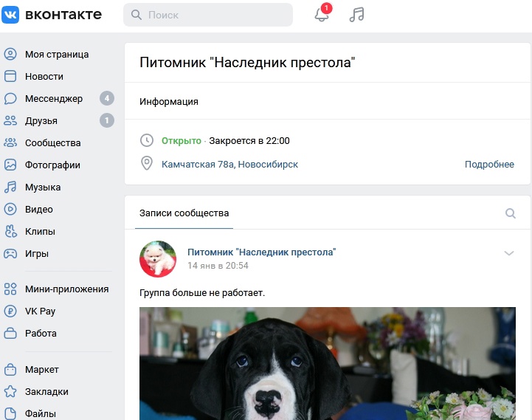Open the music player note icon

357,15
